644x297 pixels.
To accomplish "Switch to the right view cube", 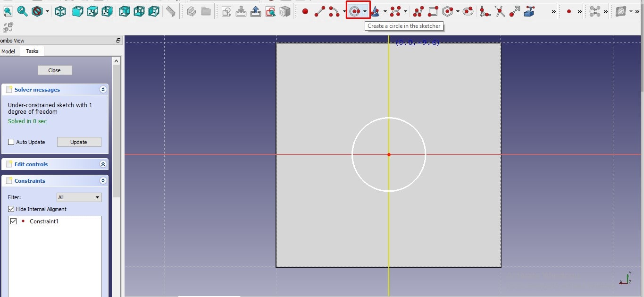I will [107, 11].
